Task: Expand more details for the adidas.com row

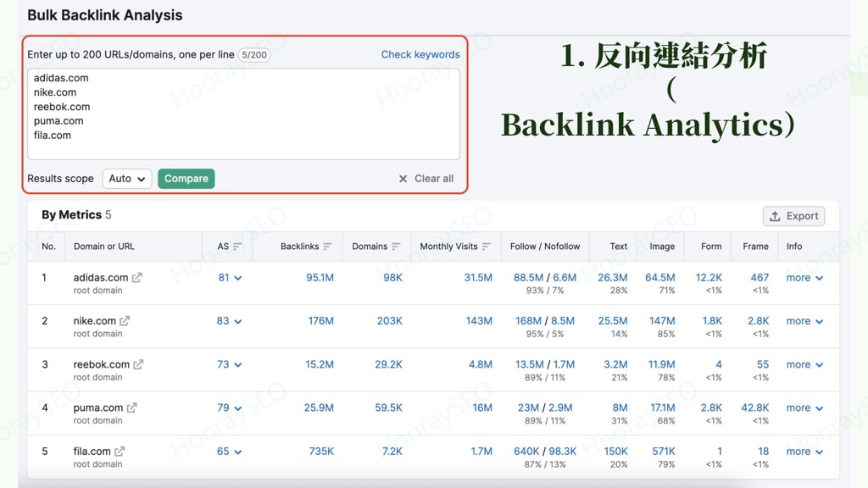Action: coord(803,277)
